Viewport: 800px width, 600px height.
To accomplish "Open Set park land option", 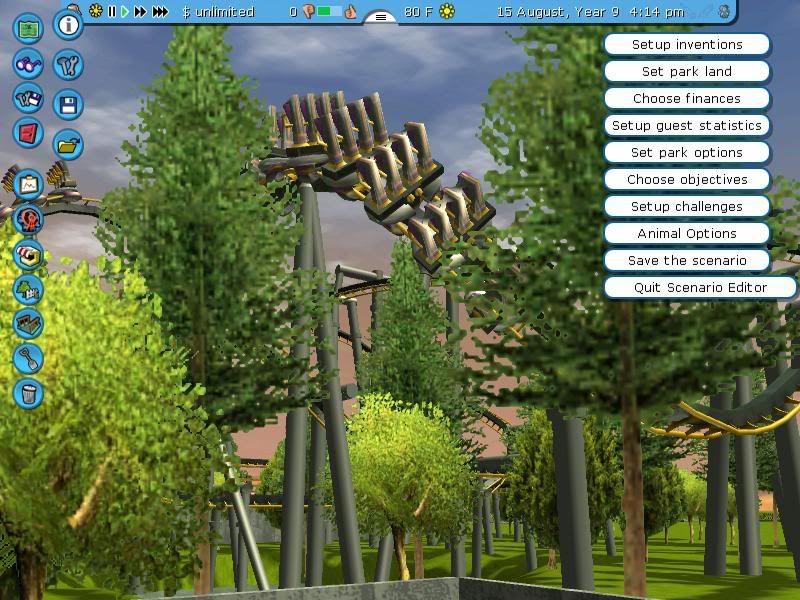I will 687,71.
